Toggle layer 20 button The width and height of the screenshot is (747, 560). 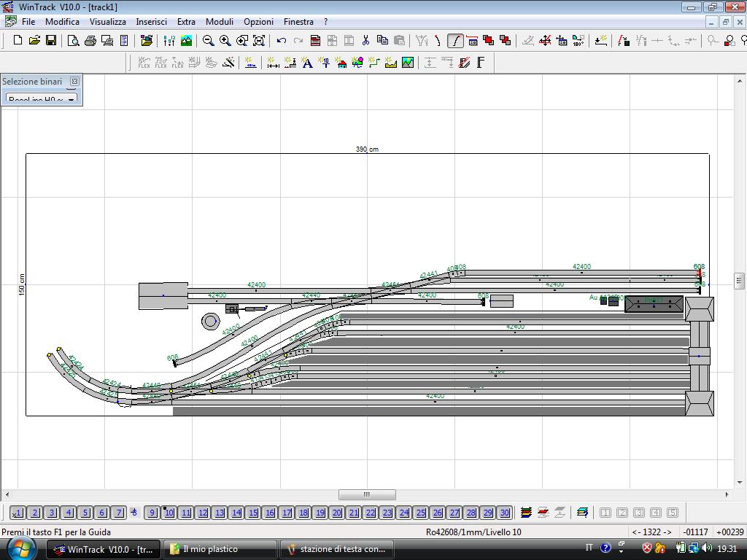337,513
